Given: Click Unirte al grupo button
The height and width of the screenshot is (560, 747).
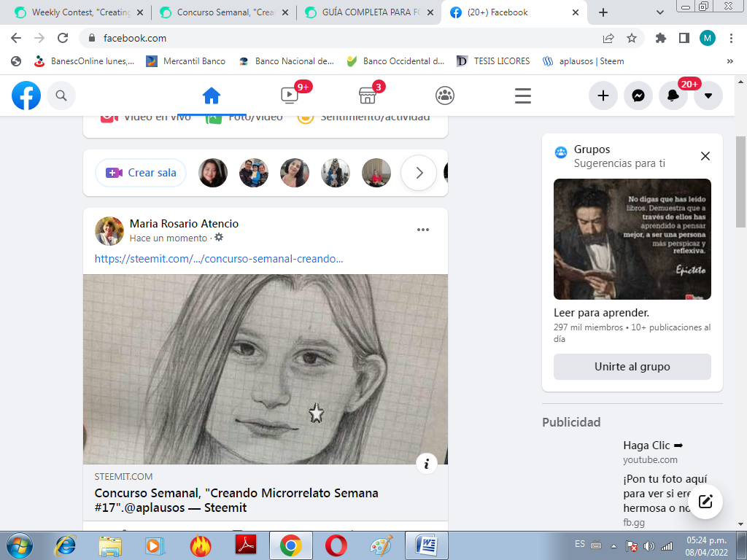Looking at the screenshot, I should click(632, 367).
